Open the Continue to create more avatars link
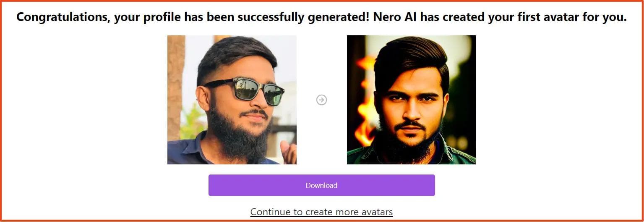 pos(322,212)
